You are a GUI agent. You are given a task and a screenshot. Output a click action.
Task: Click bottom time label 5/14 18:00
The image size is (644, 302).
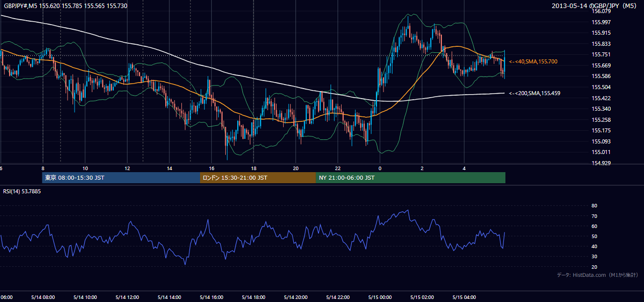click(253, 297)
